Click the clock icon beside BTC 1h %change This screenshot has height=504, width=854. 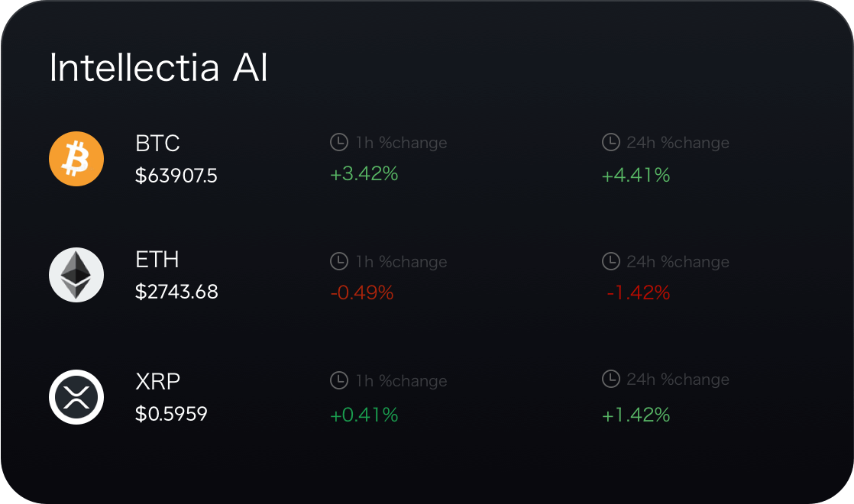pos(339,141)
